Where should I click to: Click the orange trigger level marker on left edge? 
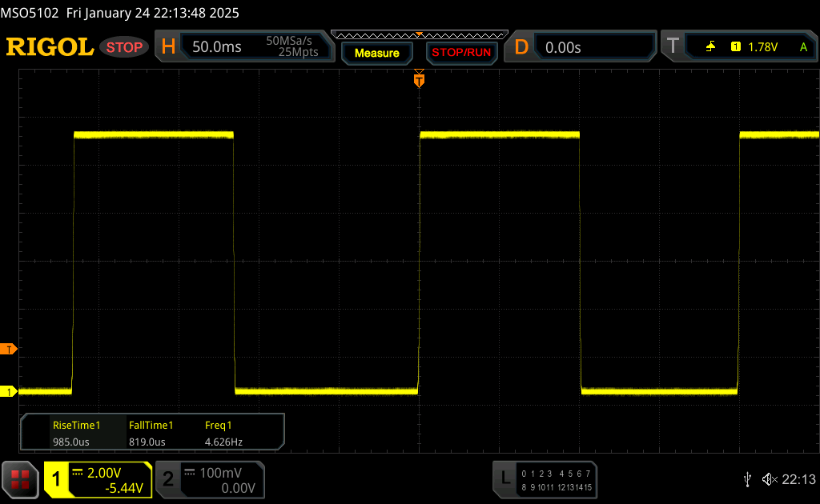(x=9, y=350)
